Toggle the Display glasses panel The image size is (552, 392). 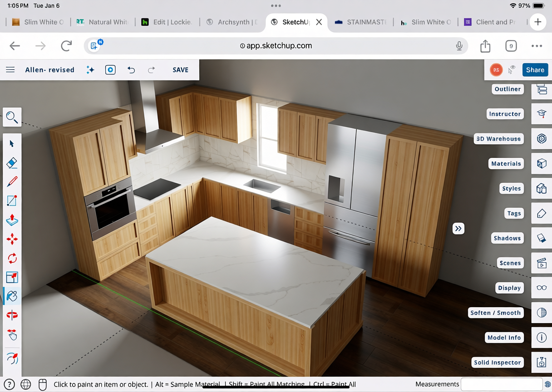pos(542,288)
